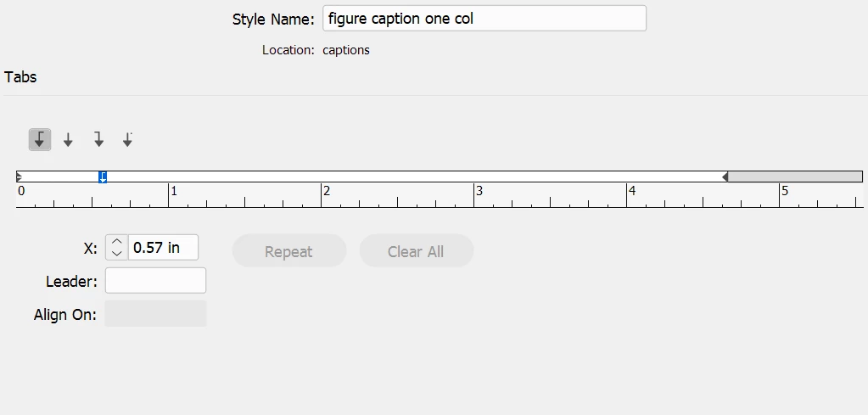The width and height of the screenshot is (868, 415).
Task: Click the ruler at the 4 inch mark
Action: click(x=627, y=195)
